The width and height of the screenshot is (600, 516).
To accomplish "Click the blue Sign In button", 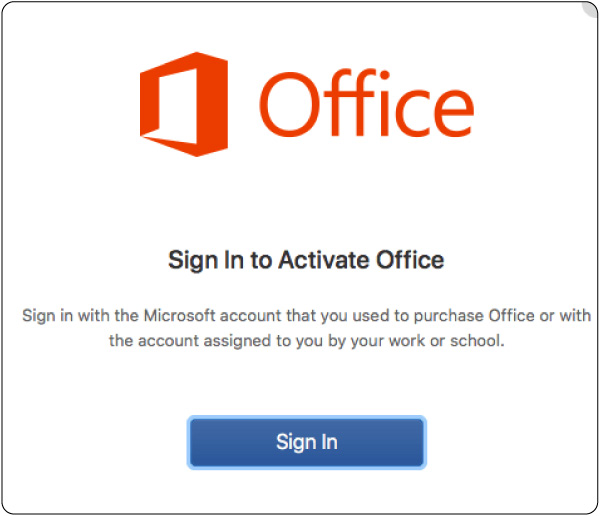I will [x=307, y=442].
